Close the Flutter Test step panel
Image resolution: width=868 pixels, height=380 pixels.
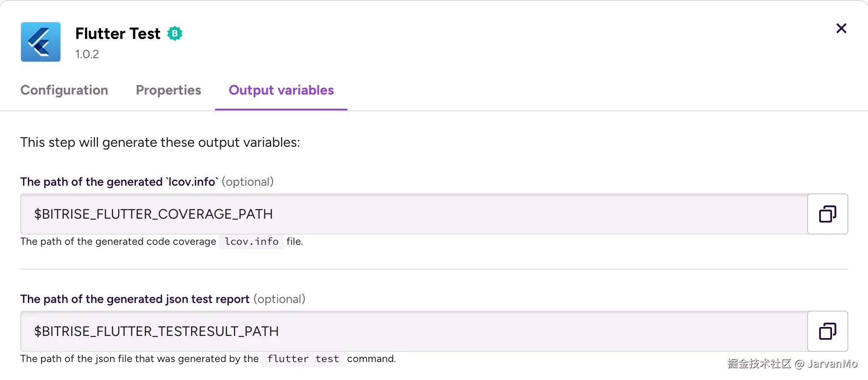(x=841, y=28)
